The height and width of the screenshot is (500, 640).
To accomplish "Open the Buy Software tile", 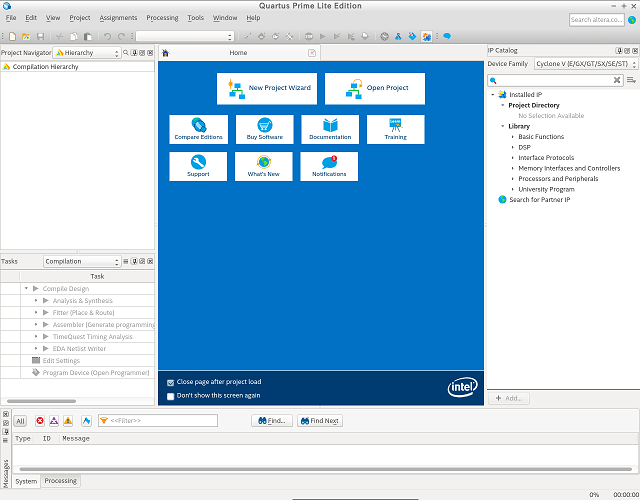I will (264, 129).
